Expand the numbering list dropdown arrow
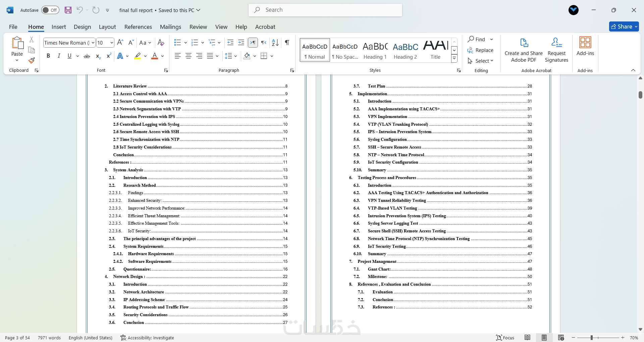 pyautogui.click(x=203, y=43)
